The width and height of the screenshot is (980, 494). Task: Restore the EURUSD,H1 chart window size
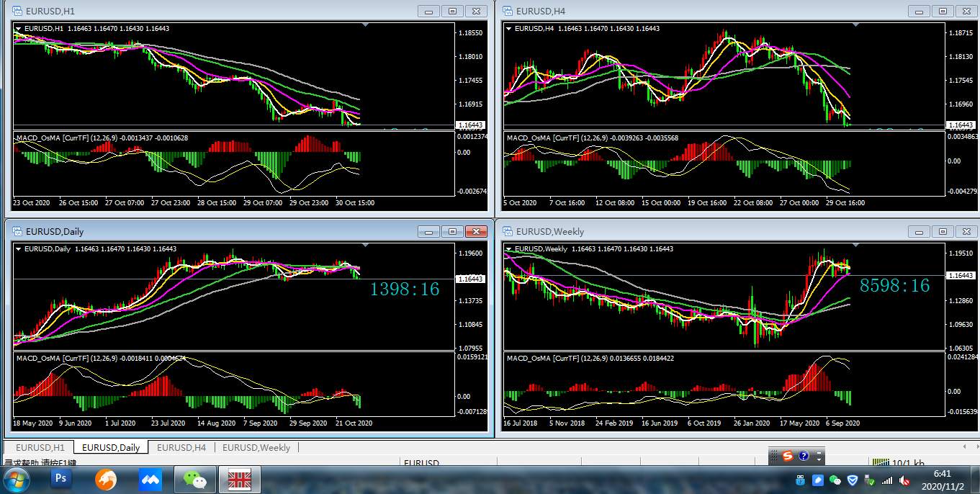pos(452,11)
